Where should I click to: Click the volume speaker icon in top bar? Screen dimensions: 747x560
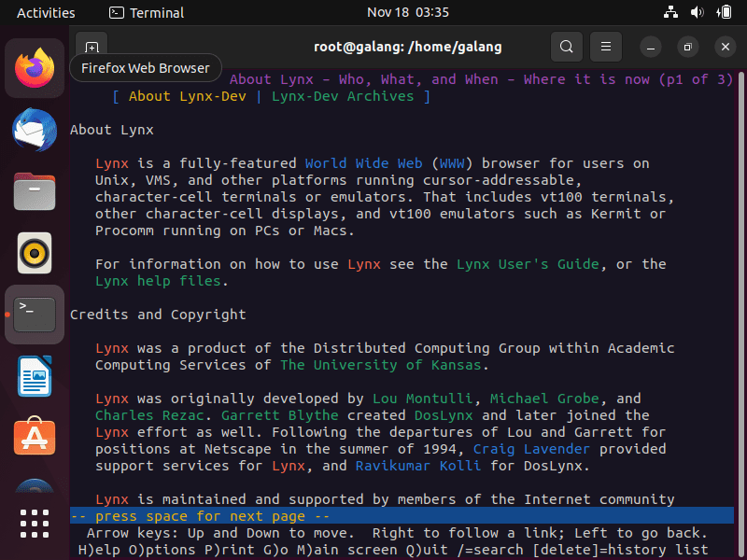tap(697, 12)
